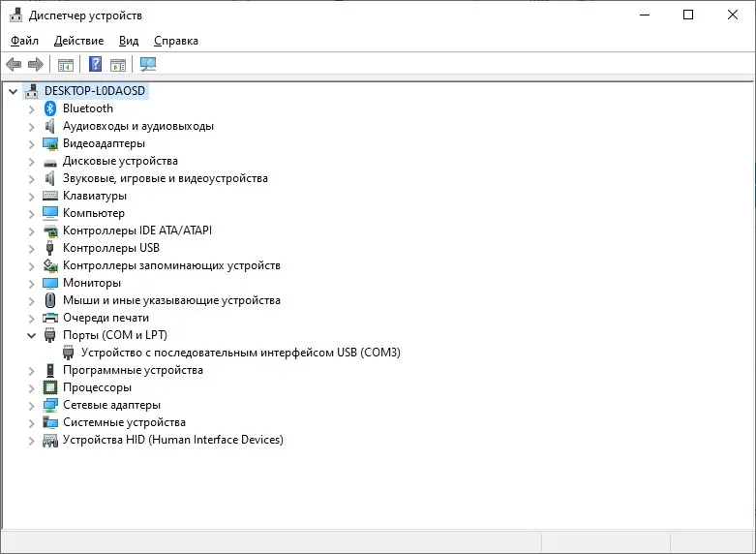Viewport: 756px width, 554px height.
Task: Expand Сетевые адаптеры category arrow
Action: (x=31, y=406)
